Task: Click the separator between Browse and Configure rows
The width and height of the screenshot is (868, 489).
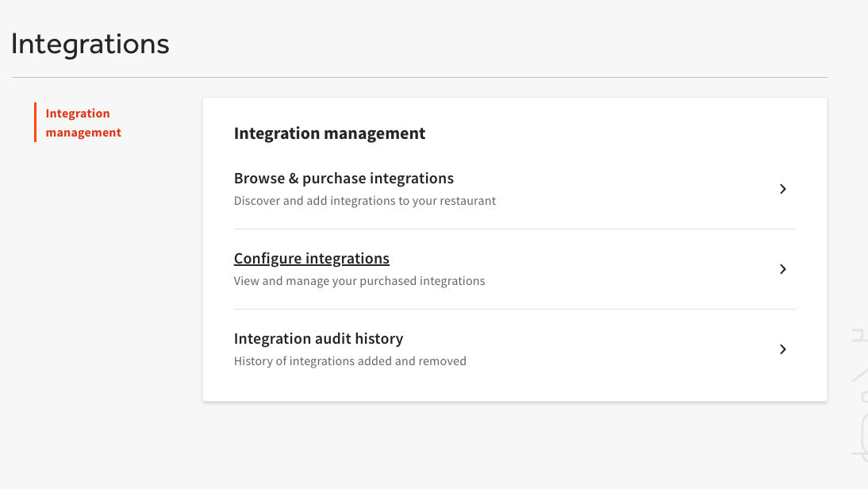Action: tap(514, 229)
